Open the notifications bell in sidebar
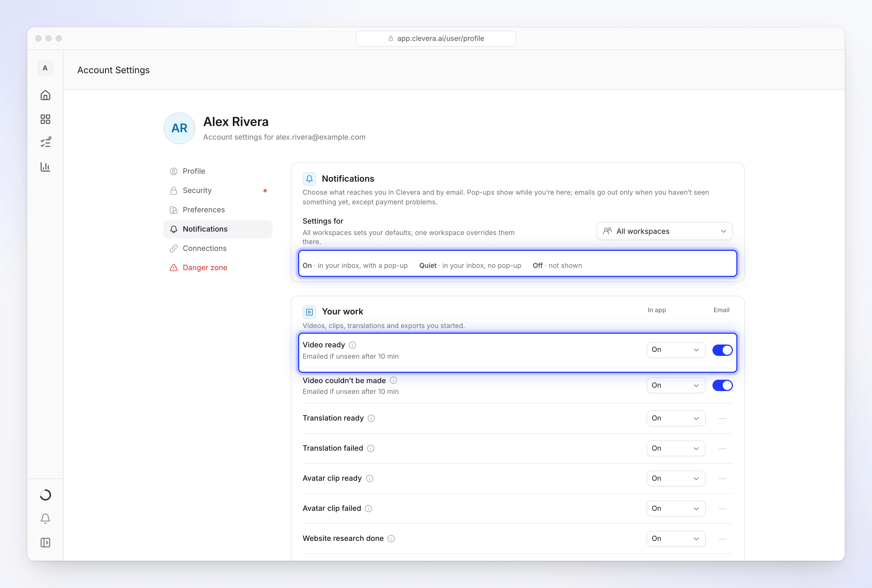872x588 pixels. (45, 519)
